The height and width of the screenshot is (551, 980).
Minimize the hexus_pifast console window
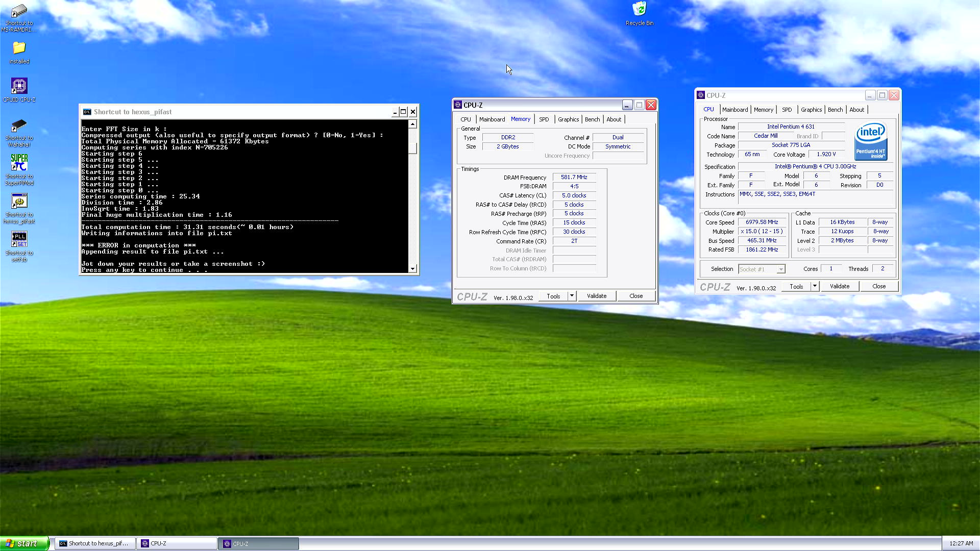395,112
